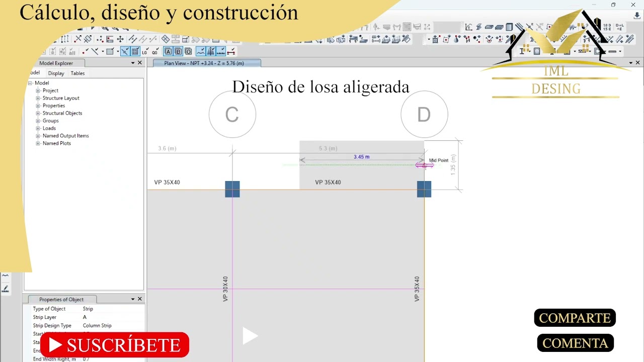Expand the Structural Objects tree node
Screen dimensions: 644x362
point(38,113)
